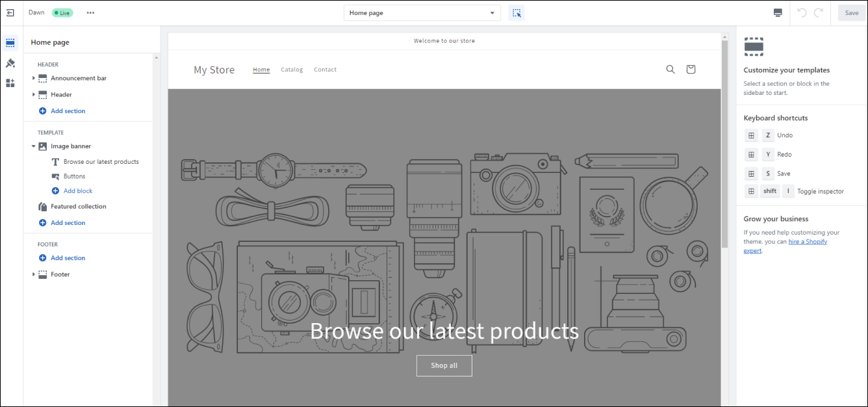Click the search magnifier in store preview
This screenshot has width=868, height=407.
pos(670,70)
